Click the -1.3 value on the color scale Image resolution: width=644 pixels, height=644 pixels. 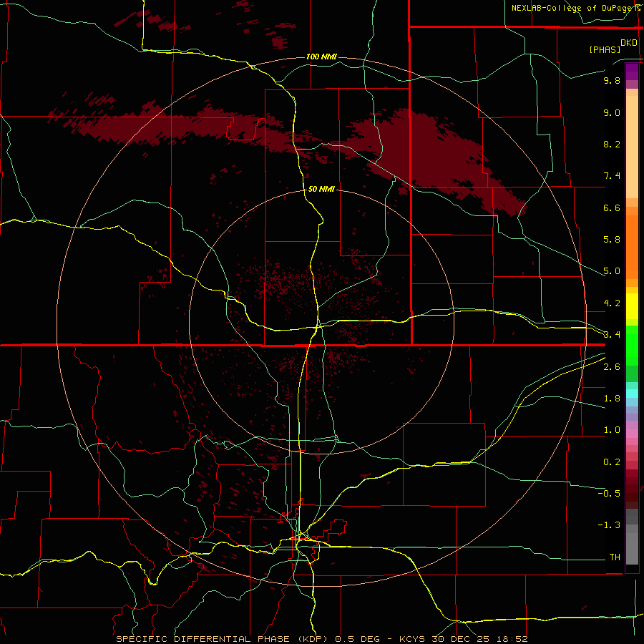[609, 525]
